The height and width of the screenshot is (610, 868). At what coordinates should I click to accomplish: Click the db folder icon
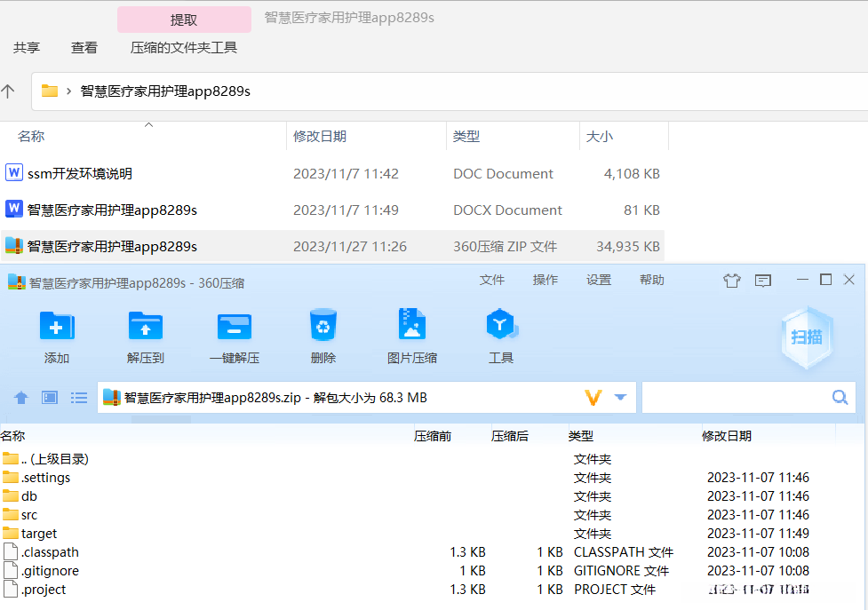pyautogui.click(x=11, y=495)
